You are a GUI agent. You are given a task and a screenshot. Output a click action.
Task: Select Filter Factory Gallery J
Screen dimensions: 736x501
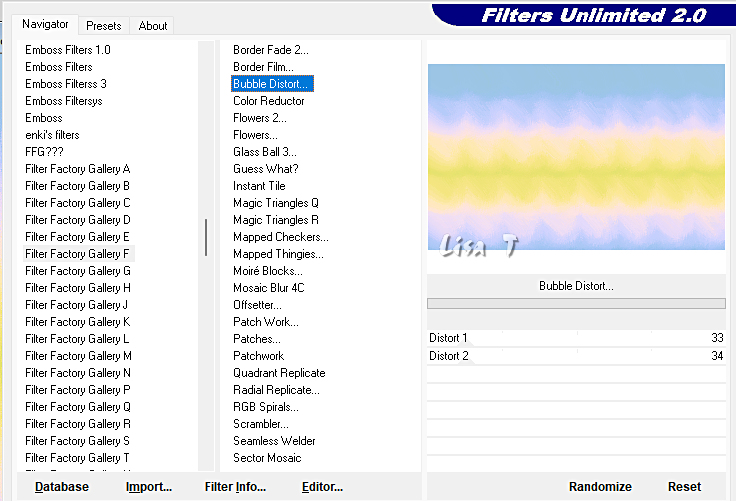76,305
